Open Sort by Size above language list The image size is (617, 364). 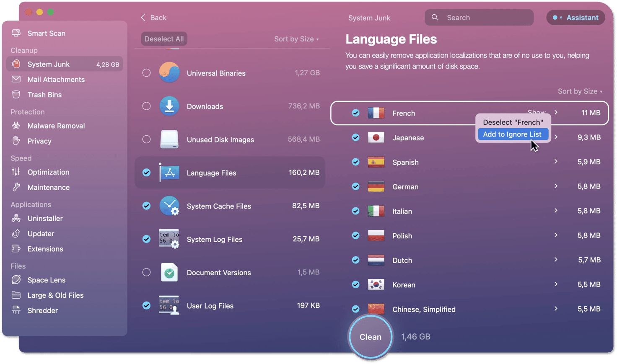580,91
